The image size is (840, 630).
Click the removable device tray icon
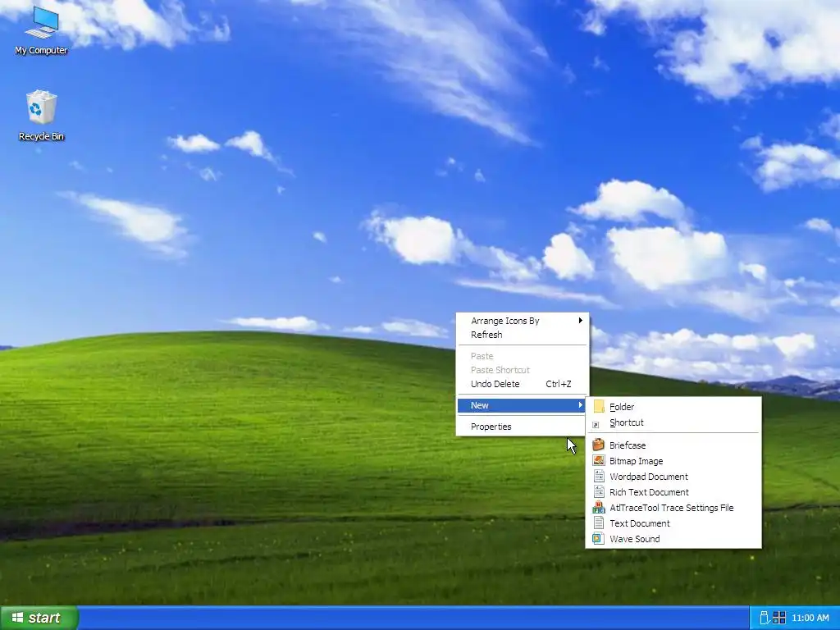tap(765, 618)
